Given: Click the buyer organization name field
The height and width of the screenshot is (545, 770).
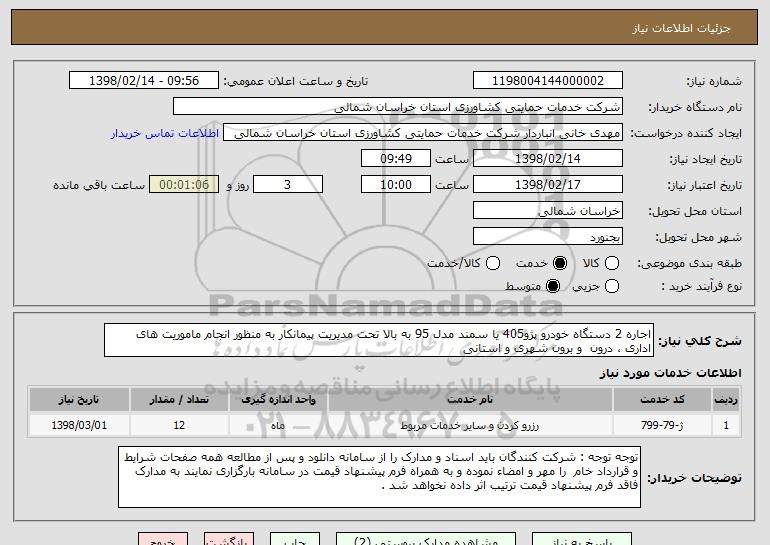Looking at the screenshot, I should (x=398, y=107).
